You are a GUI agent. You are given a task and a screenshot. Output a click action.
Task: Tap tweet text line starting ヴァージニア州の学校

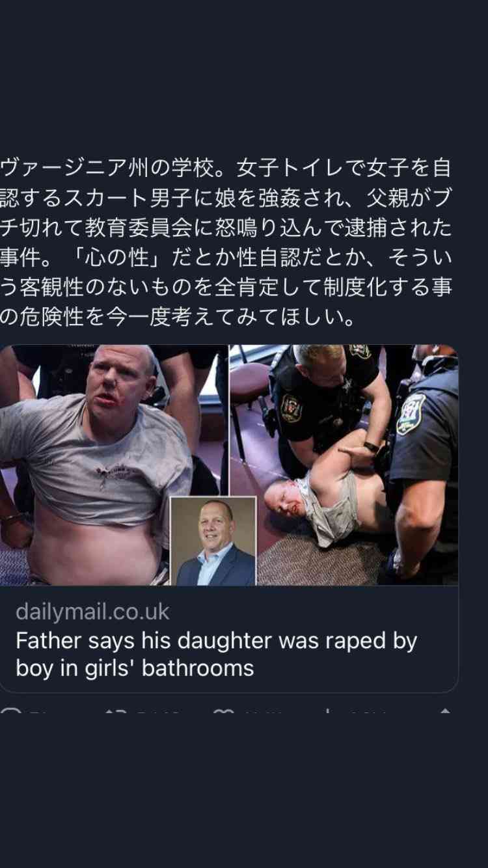[x=226, y=169]
